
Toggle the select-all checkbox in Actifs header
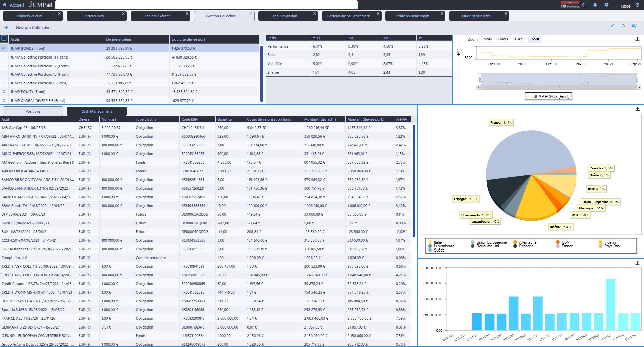pos(4,38)
